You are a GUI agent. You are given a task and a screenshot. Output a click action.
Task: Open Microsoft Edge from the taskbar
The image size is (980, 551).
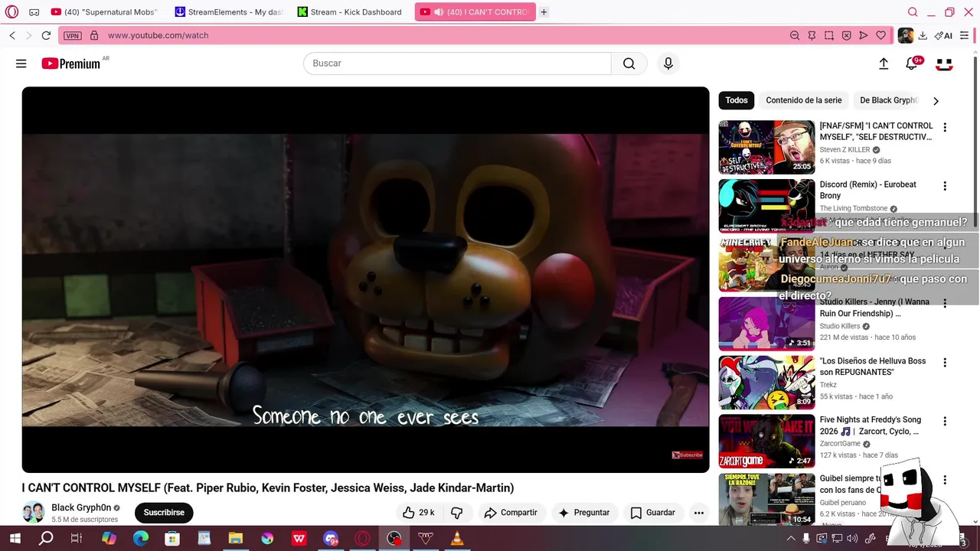141,539
